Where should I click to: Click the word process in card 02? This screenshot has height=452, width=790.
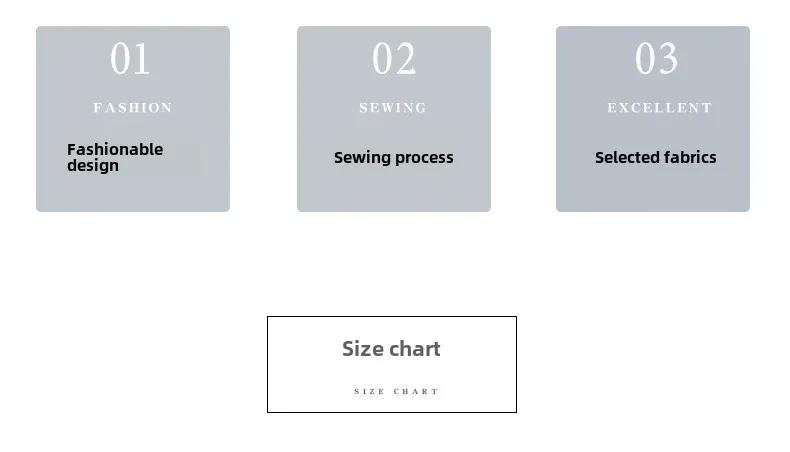[x=424, y=158]
